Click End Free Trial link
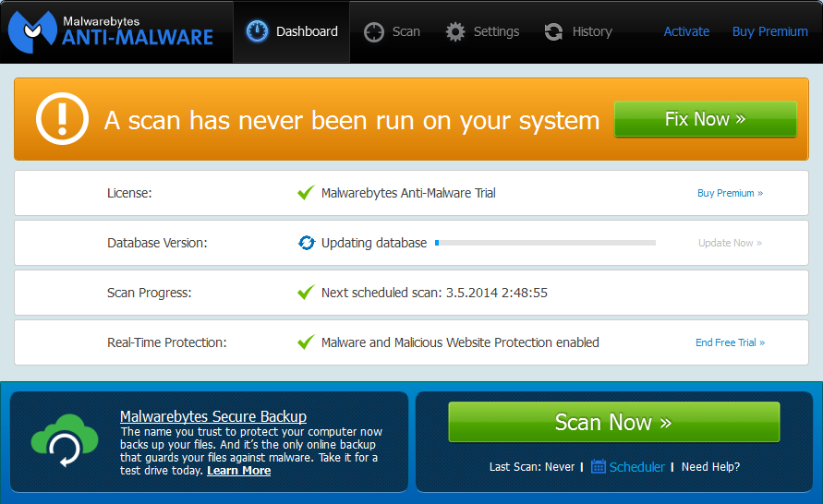Image resolution: width=823 pixels, height=504 pixels. (730, 342)
